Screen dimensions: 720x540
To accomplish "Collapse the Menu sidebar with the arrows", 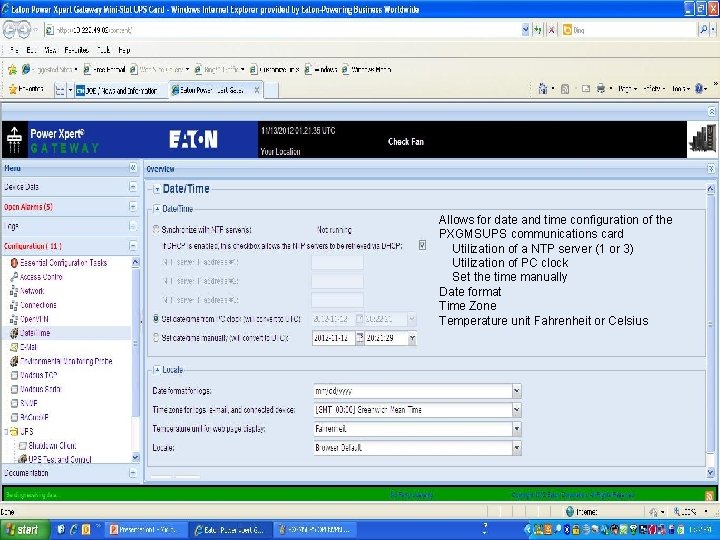I will pyautogui.click(x=133, y=168).
